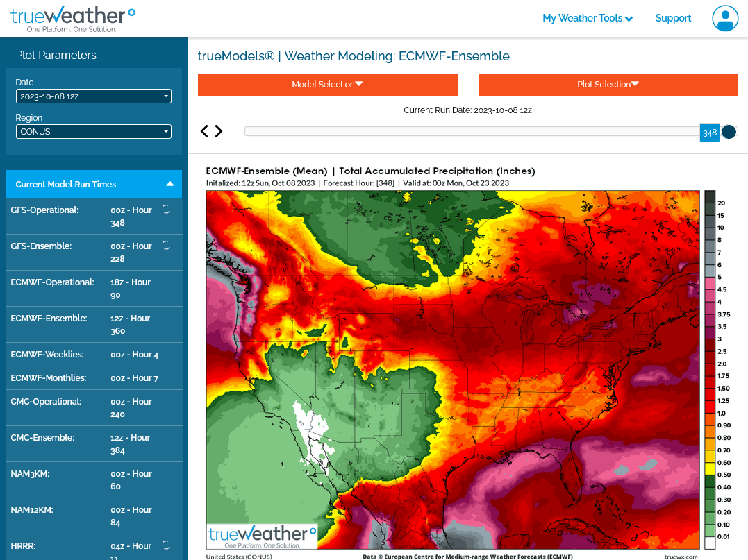Viewport: 748px width, 560px height.
Task: Go to previous forecast hour arrow
Action: coord(204,131)
